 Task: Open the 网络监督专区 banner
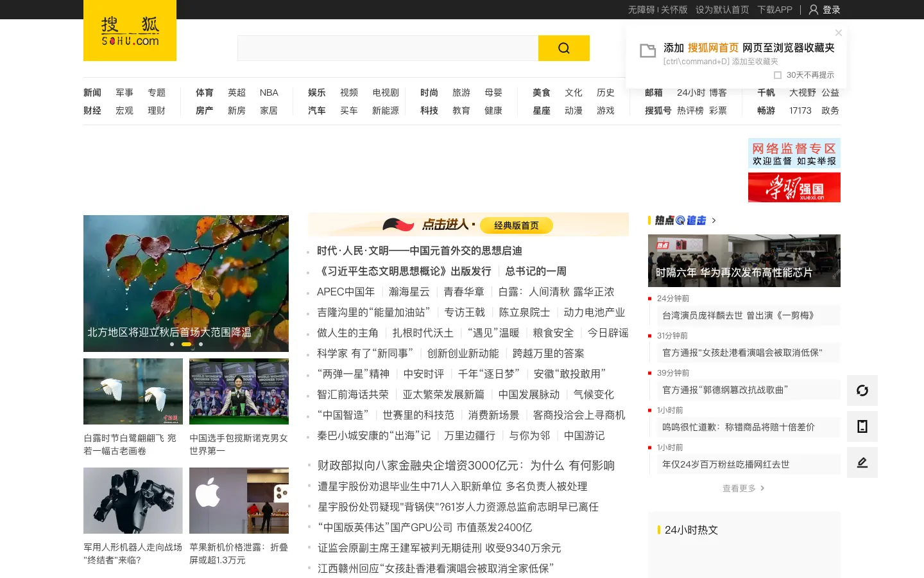[x=794, y=153]
